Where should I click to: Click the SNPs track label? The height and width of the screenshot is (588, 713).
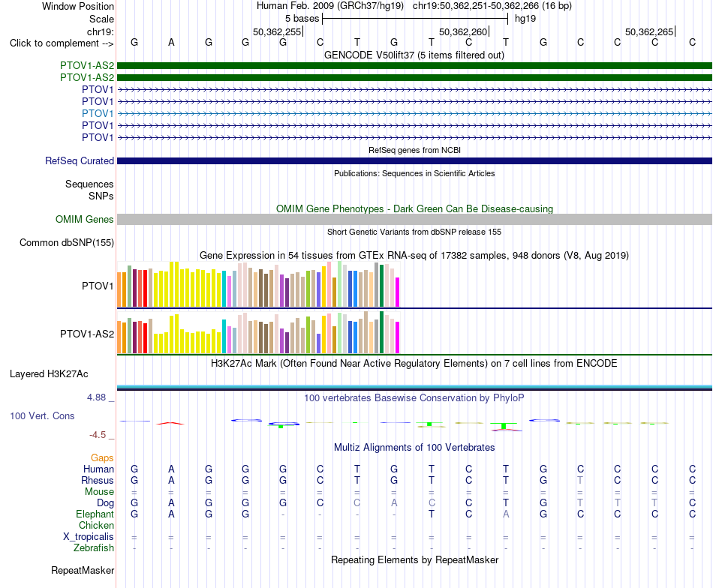(x=101, y=196)
